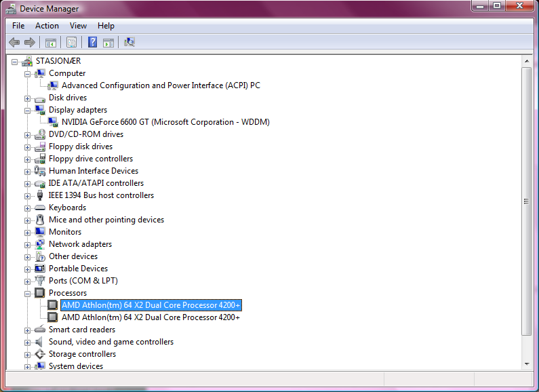Click the Other devices question mark icon
Image resolution: width=539 pixels, height=392 pixels.
coord(40,256)
